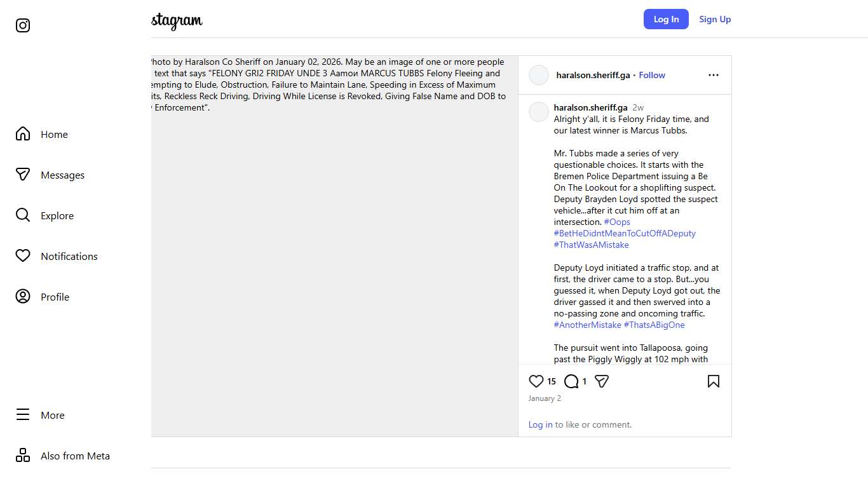
Task: Click the haralson.sheriff.ga avatar in the header
Action: point(539,75)
